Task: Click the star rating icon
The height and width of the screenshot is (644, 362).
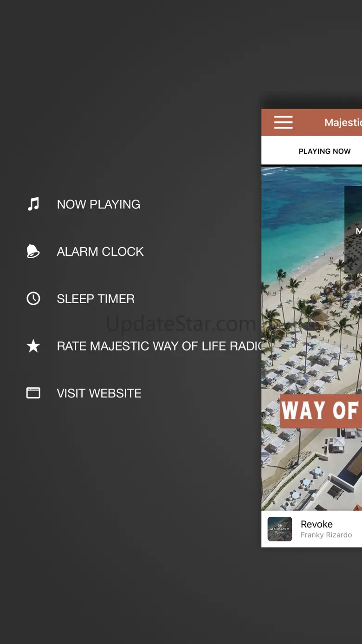Action: [x=33, y=345]
